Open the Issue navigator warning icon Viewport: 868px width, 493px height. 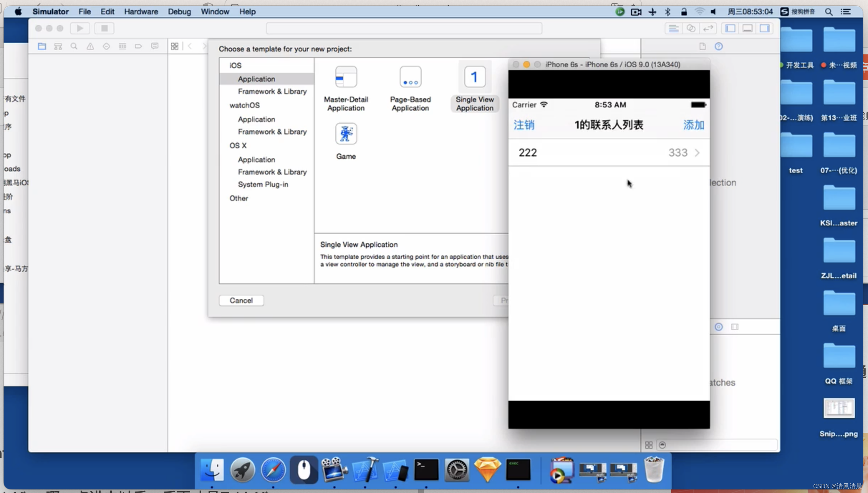pos(90,46)
